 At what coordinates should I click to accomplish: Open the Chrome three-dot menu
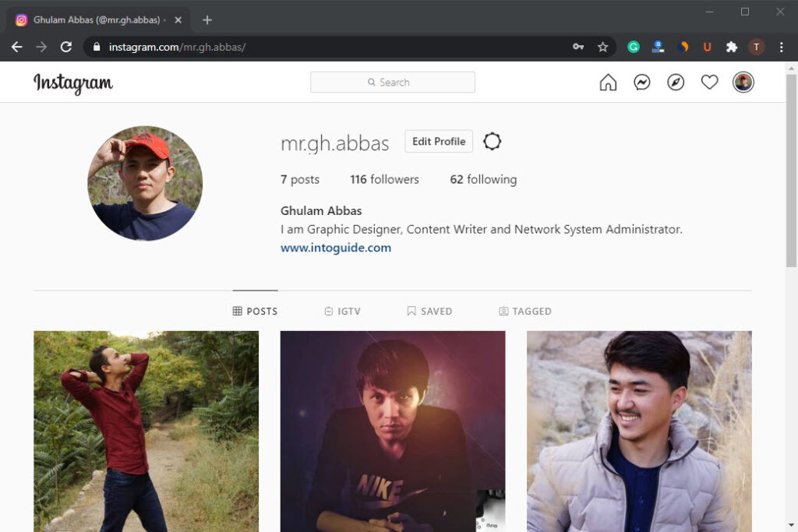[781, 48]
